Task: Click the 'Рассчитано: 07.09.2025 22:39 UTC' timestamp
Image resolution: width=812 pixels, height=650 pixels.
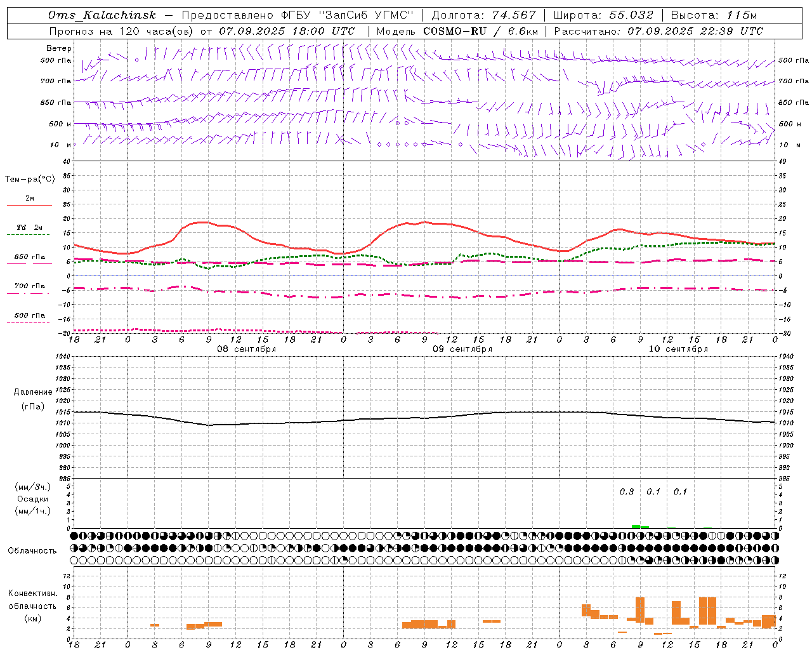Action: (658, 31)
